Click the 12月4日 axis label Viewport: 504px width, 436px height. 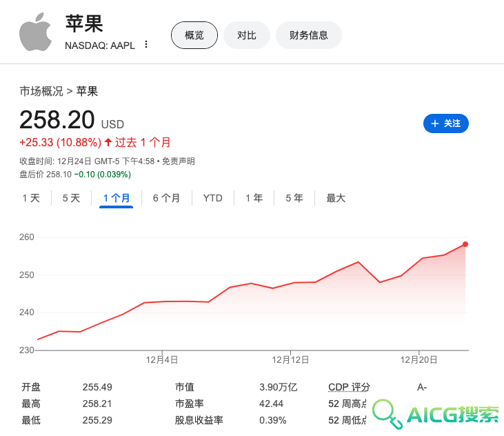coord(162,360)
